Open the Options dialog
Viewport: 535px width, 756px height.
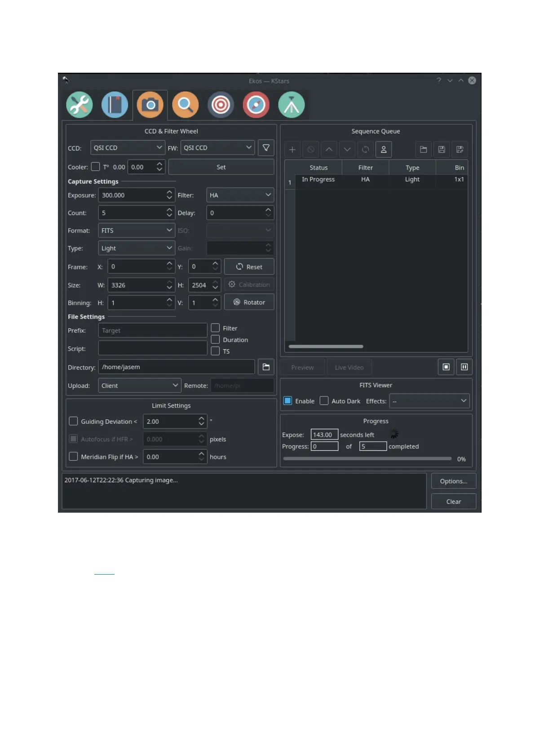click(x=454, y=481)
